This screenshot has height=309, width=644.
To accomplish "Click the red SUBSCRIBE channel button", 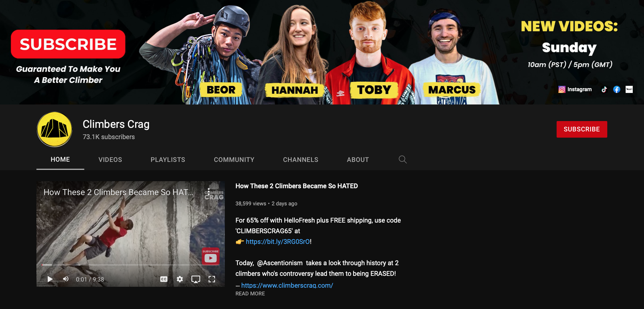I will coord(582,129).
